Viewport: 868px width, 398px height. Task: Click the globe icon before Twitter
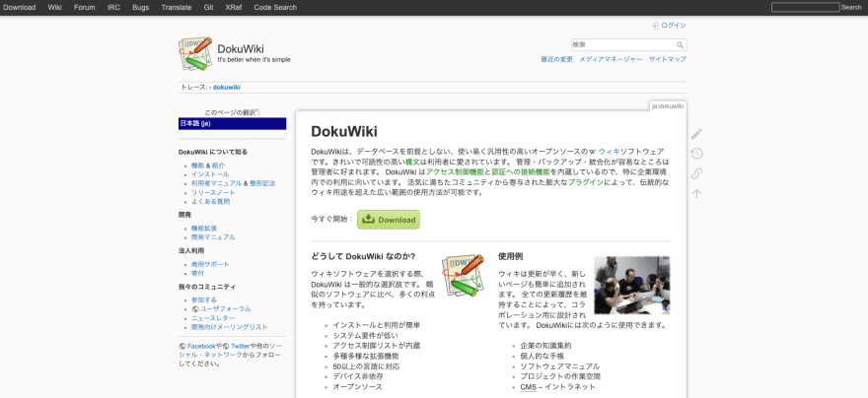pyautogui.click(x=226, y=346)
